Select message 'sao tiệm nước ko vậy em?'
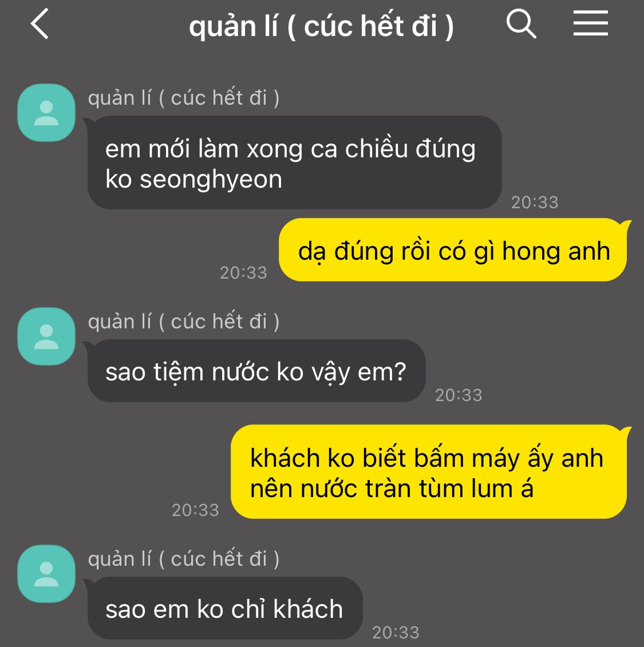Screen dimensions: 644x647 click(256, 371)
